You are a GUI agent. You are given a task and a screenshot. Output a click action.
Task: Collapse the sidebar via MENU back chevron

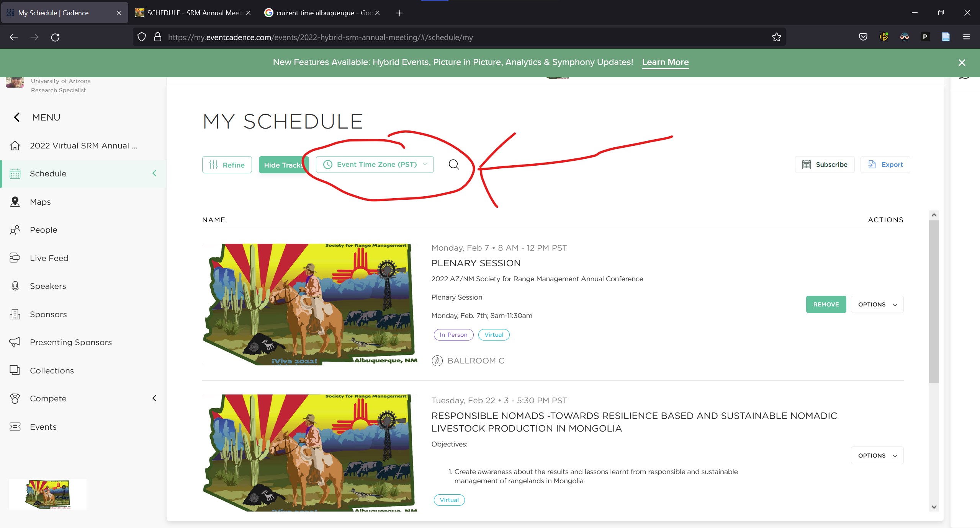click(16, 117)
